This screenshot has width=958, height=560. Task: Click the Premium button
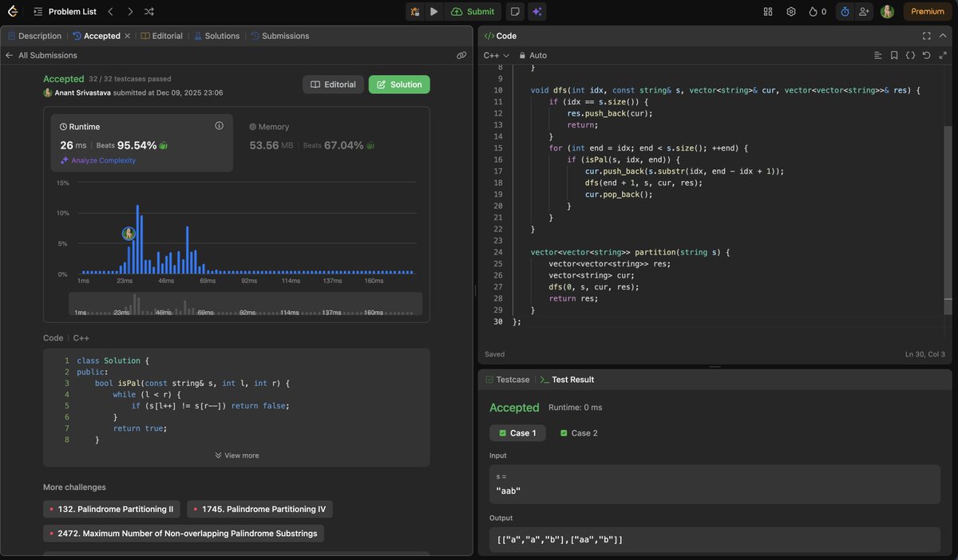click(x=928, y=11)
